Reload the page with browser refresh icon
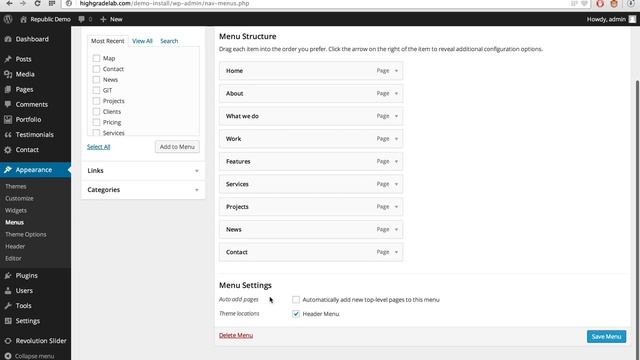 pyautogui.click(x=37, y=3)
